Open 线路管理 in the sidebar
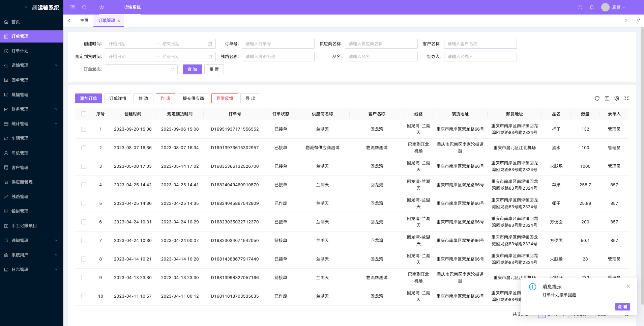This screenshot has width=644, height=326. [x=31, y=196]
